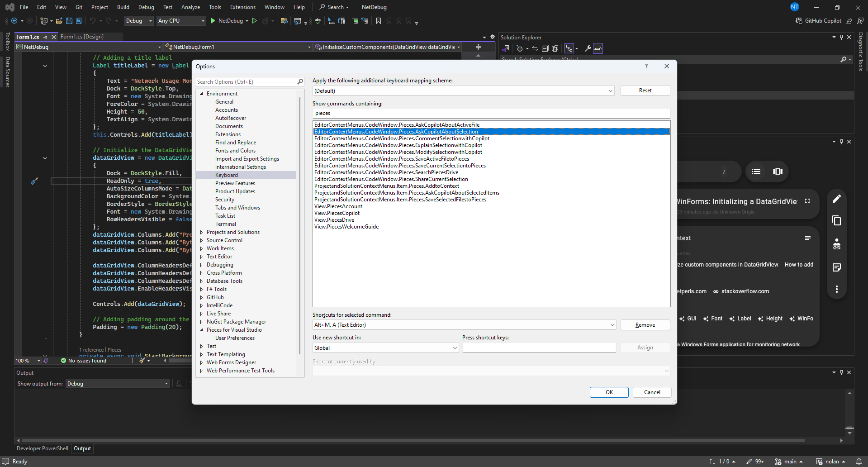Click the Save All toolbar icon
This screenshot has height=467, width=868.
tap(79, 21)
